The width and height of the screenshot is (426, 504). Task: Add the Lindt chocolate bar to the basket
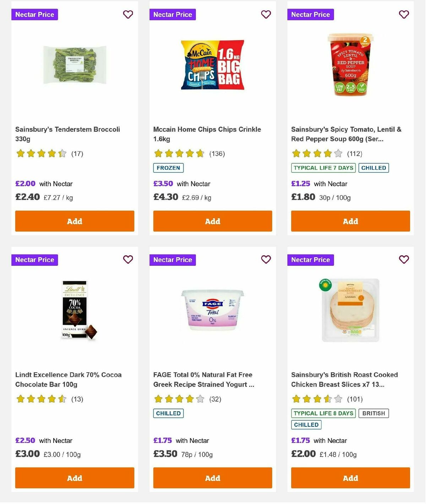coord(75,478)
